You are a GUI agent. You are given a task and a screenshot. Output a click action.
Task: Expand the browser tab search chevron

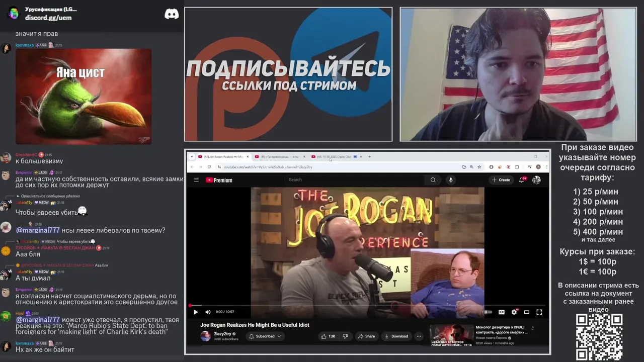pyautogui.click(x=191, y=157)
